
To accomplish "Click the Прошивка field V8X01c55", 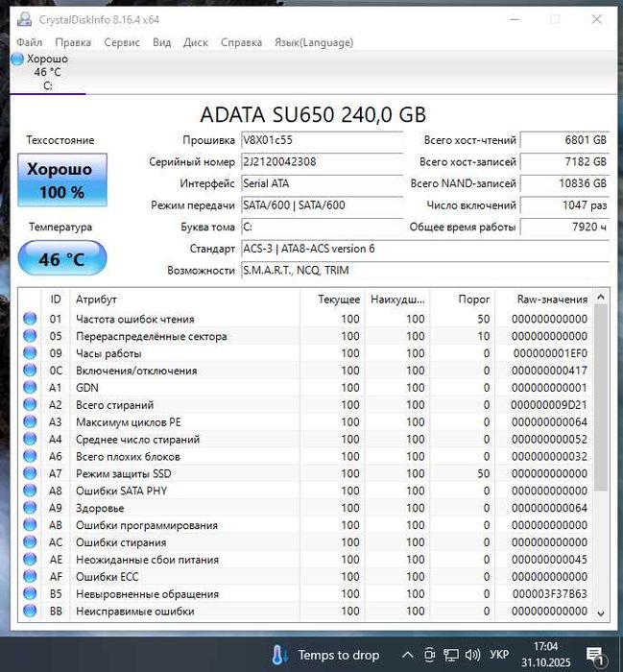I will pos(322,140).
